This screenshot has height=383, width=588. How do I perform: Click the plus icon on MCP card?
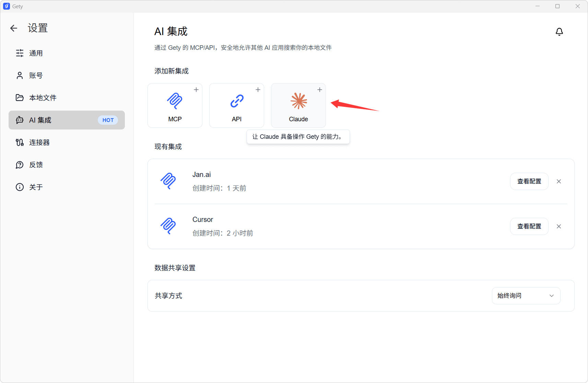196,90
